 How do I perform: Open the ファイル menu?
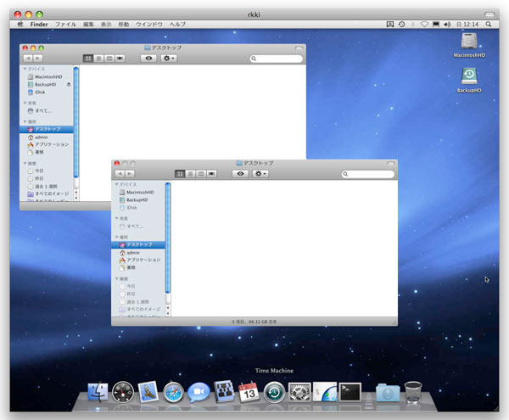click(x=65, y=25)
